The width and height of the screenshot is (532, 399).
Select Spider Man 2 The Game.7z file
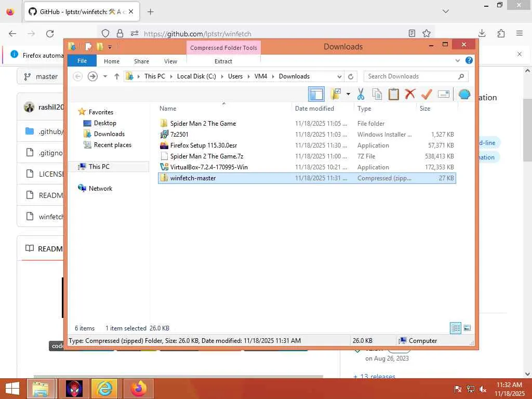307,156
